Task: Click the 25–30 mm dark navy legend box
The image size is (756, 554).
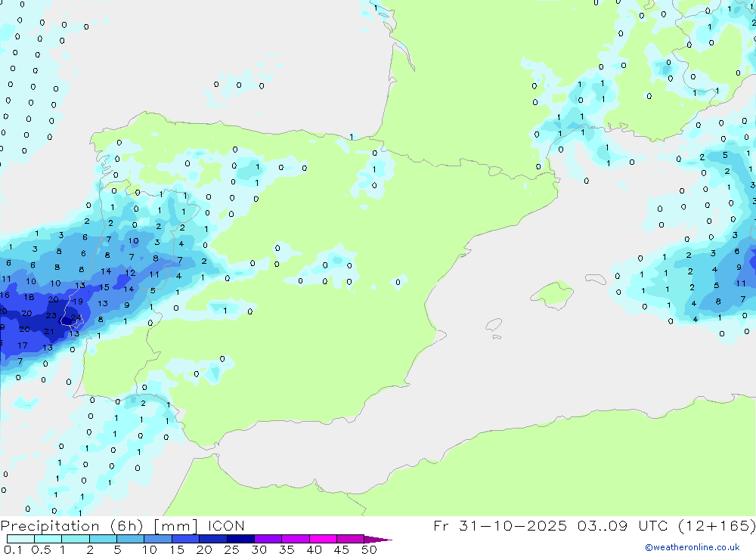Action: point(240,539)
